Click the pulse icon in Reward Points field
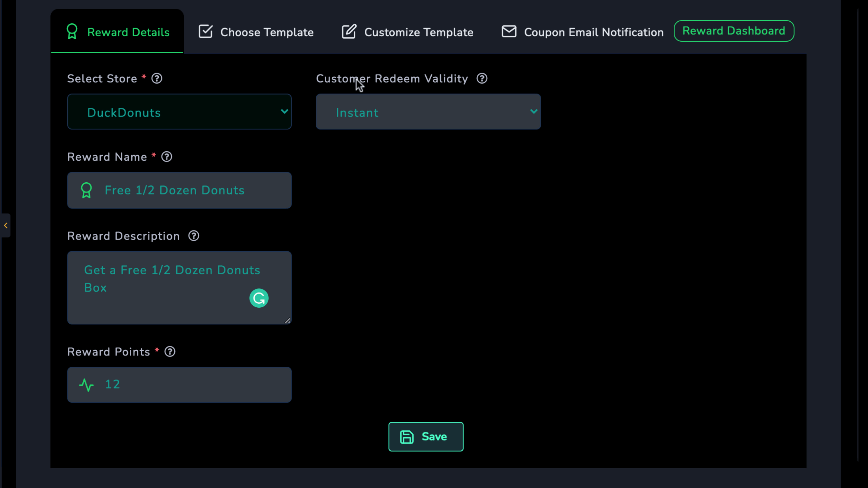This screenshot has height=488, width=868. coord(86,385)
